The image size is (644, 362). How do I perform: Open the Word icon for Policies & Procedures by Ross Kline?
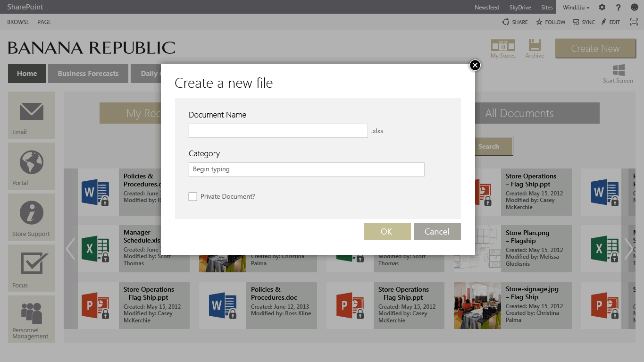click(x=223, y=305)
